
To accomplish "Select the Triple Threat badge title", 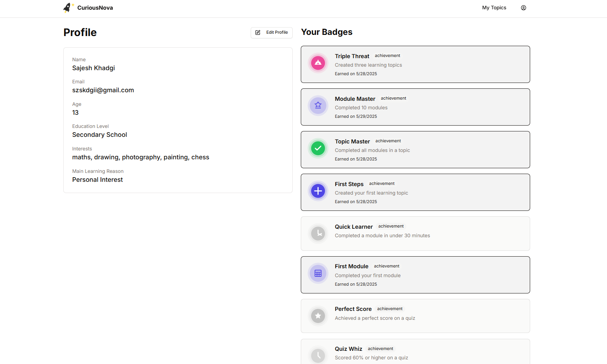I will 352,56.
